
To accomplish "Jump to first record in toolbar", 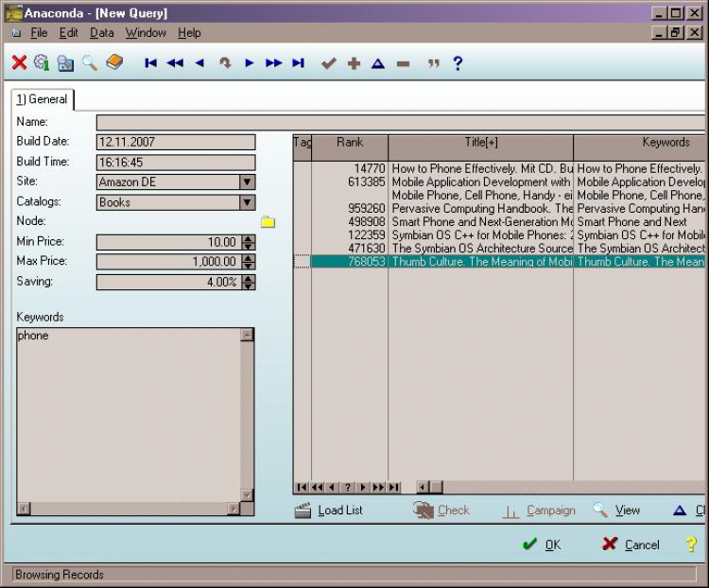I will pos(150,63).
